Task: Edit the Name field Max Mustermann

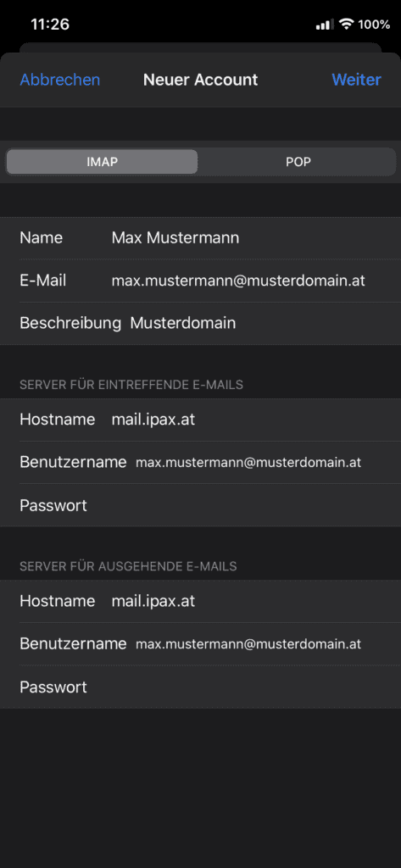Action: click(x=200, y=238)
